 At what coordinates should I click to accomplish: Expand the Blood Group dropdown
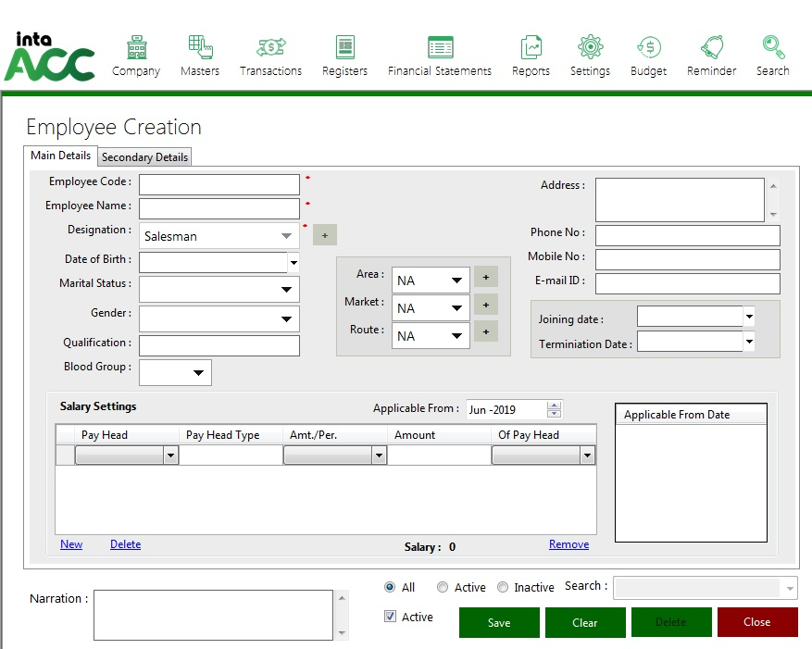[198, 373]
